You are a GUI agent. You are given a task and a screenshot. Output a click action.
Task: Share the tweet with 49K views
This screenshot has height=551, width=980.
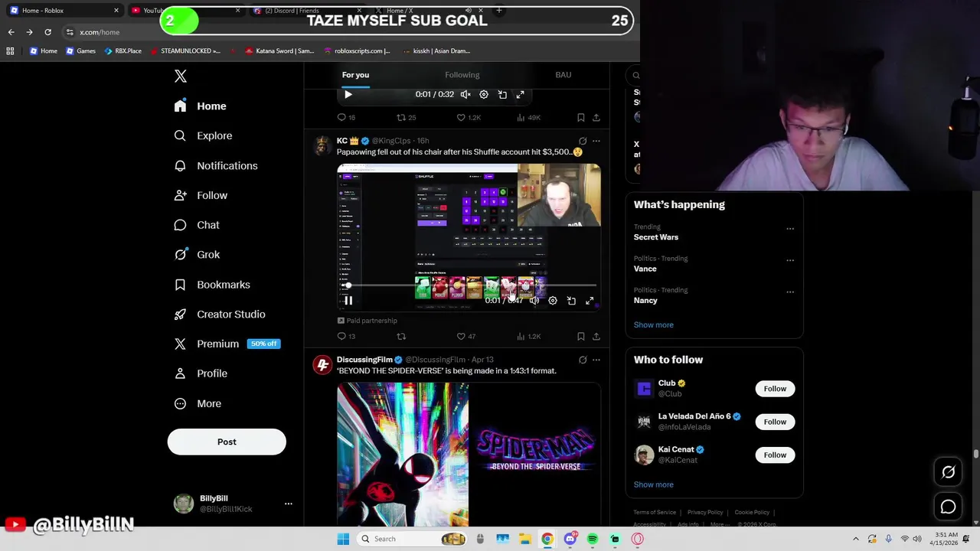tap(596, 117)
